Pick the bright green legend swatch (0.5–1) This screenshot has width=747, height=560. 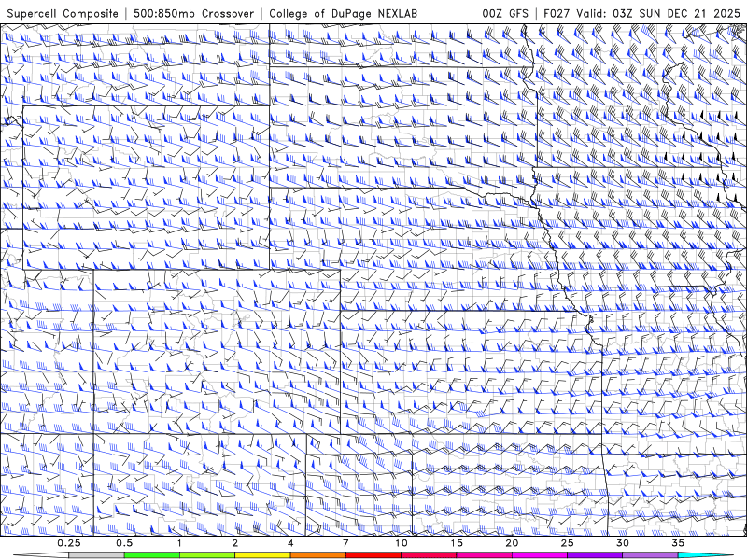coord(152,555)
